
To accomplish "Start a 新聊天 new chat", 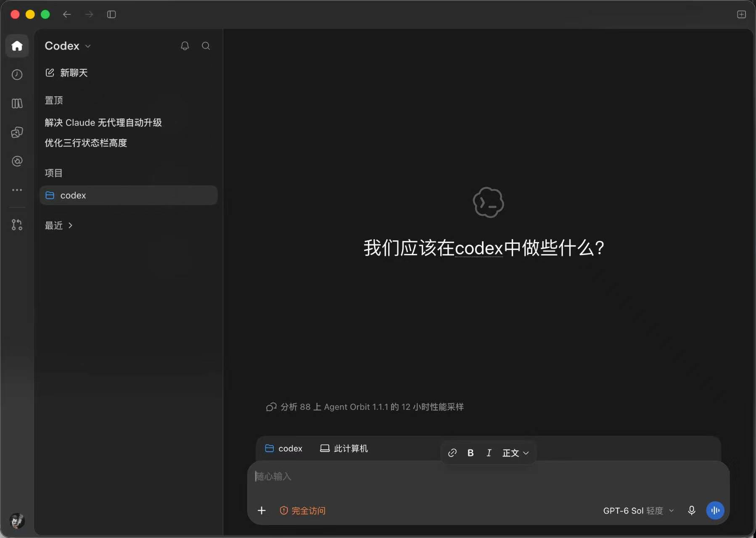I will point(66,73).
